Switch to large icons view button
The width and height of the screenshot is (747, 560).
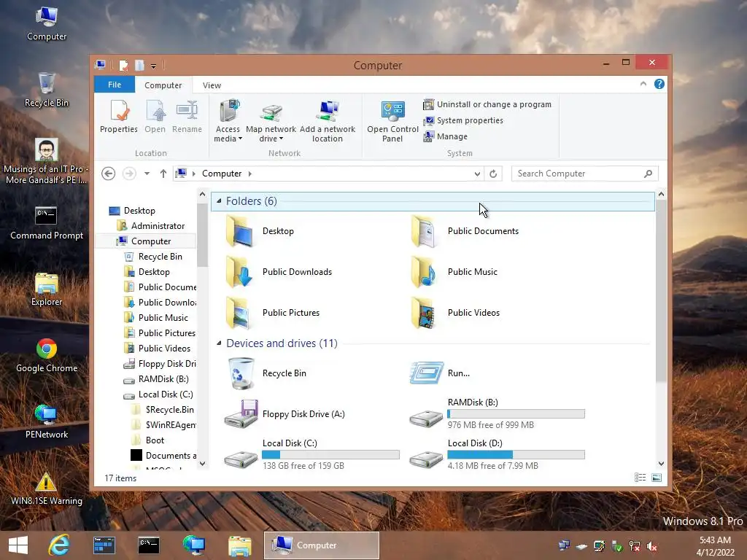tap(657, 478)
